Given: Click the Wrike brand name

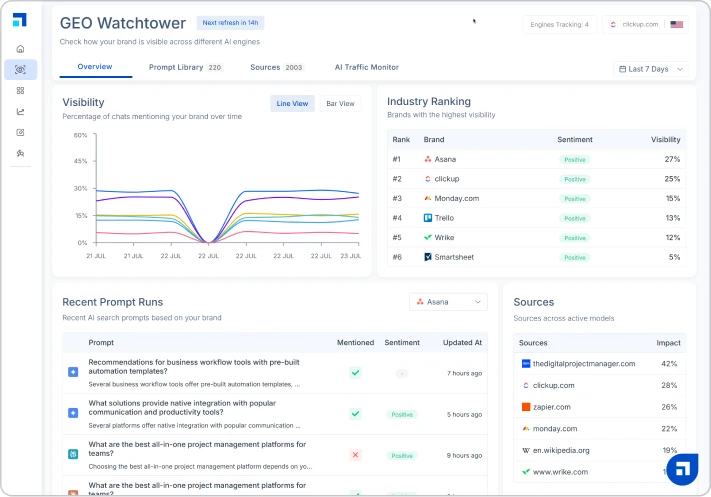Looking at the screenshot, I should (444, 237).
